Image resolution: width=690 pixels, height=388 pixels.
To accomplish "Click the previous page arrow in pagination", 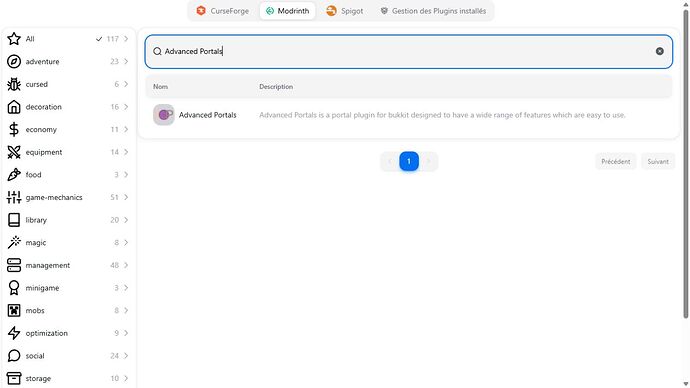I will click(x=389, y=161).
